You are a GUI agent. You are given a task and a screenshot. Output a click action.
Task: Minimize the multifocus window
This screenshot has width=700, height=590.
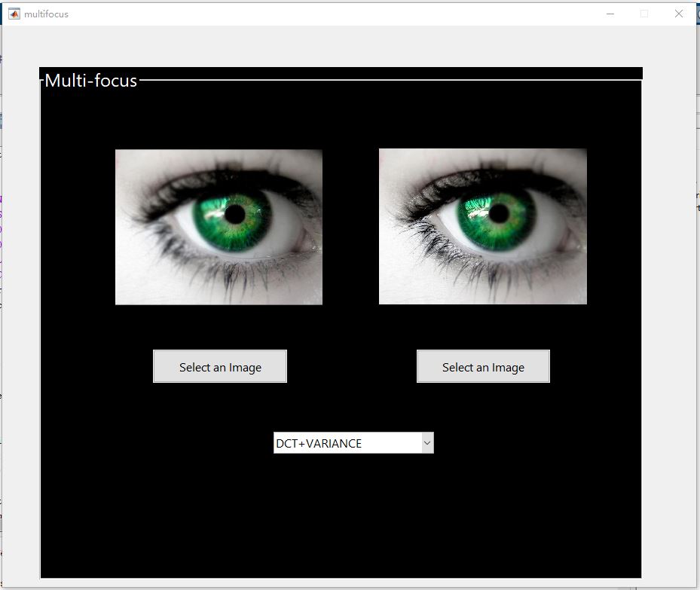[x=610, y=14]
